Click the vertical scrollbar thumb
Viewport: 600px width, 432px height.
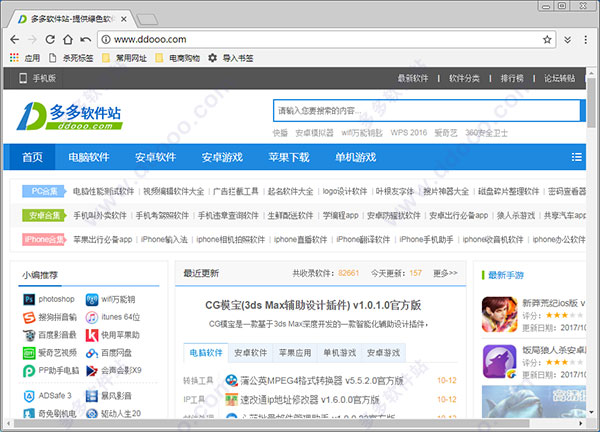592,101
